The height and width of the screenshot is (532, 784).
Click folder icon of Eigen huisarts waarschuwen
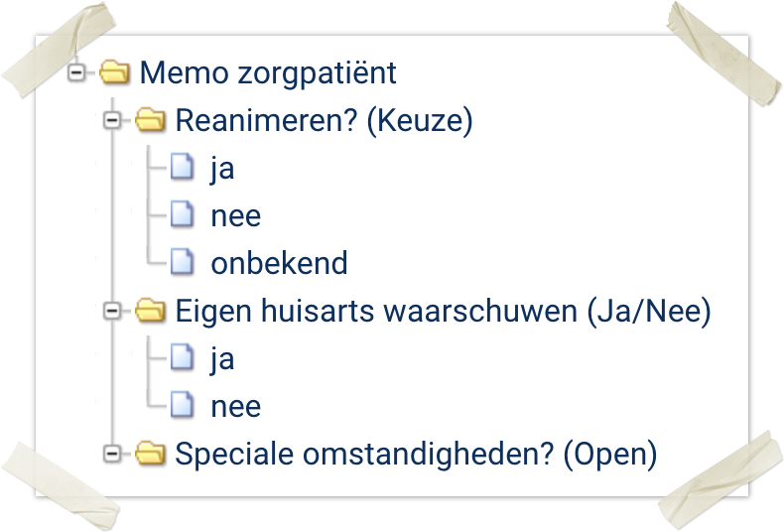tap(150, 312)
